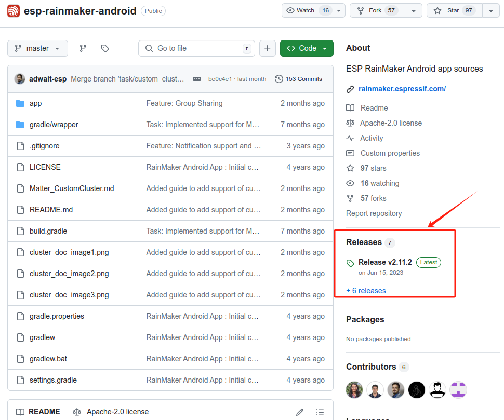The height and width of the screenshot is (420, 504).
Task: Click the Custom properties icon
Action: 350,153
